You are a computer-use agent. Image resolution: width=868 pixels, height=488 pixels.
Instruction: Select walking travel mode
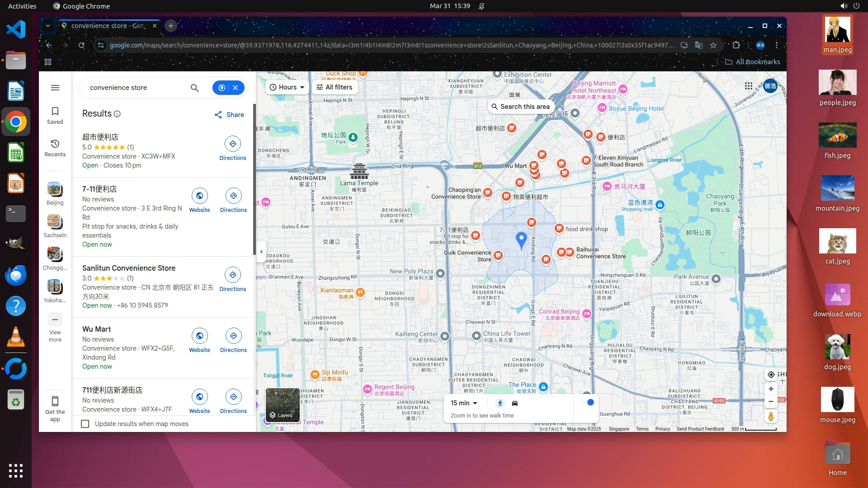(x=500, y=403)
